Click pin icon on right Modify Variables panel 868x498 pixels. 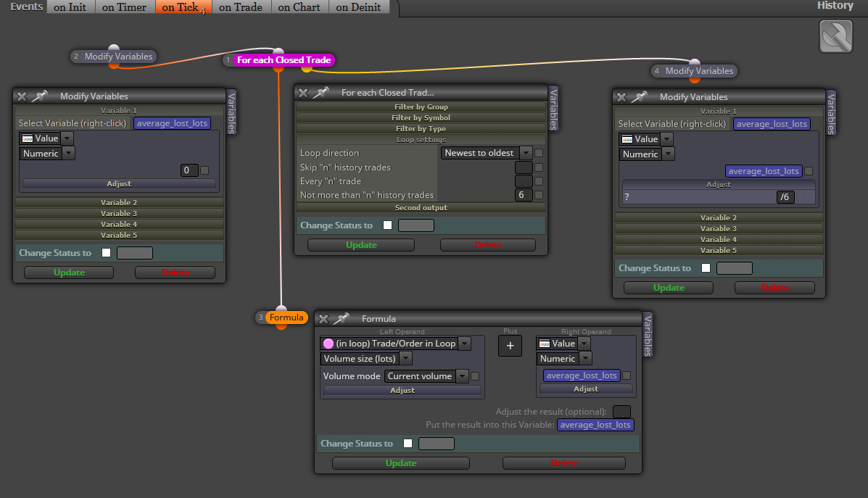pos(639,97)
